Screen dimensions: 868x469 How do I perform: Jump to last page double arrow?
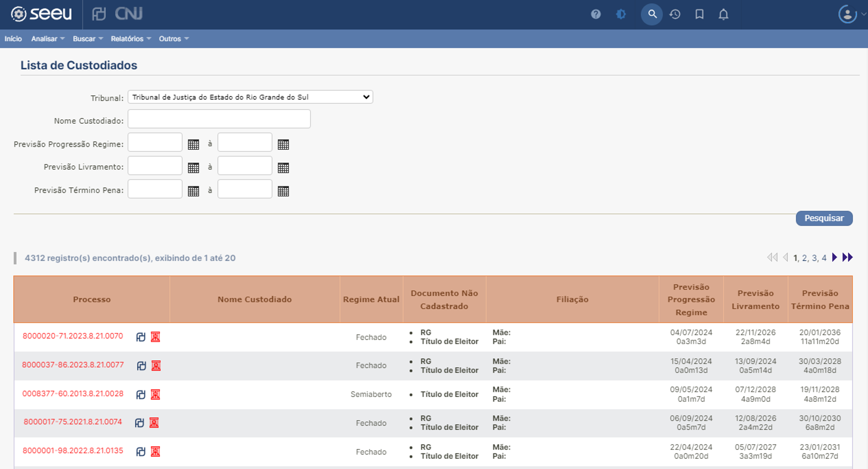847,257
